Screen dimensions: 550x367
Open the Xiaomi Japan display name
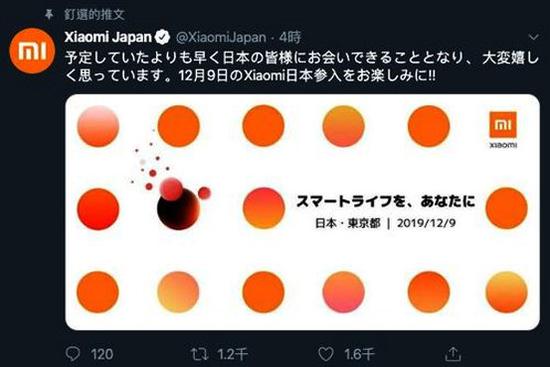click(x=108, y=37)
